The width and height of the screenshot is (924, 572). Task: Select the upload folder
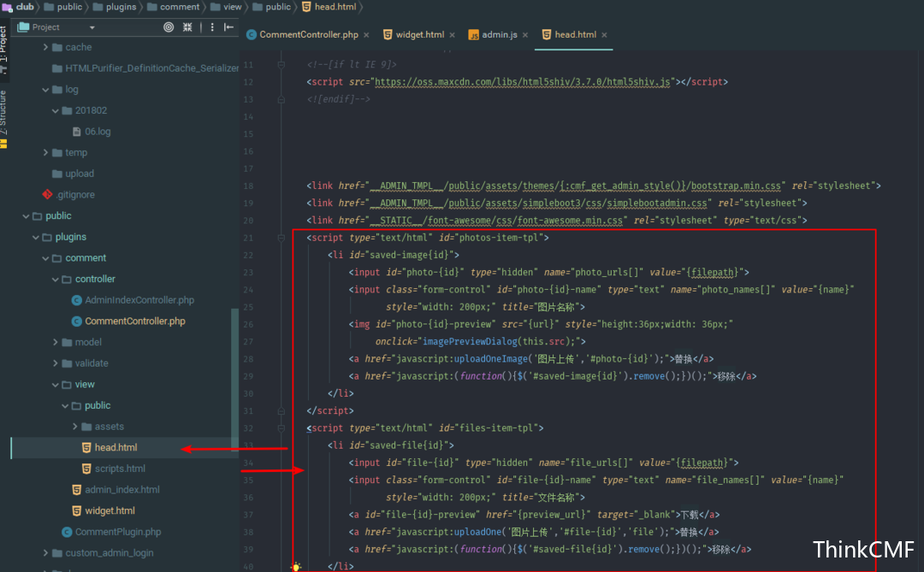(x=73, y=174)
